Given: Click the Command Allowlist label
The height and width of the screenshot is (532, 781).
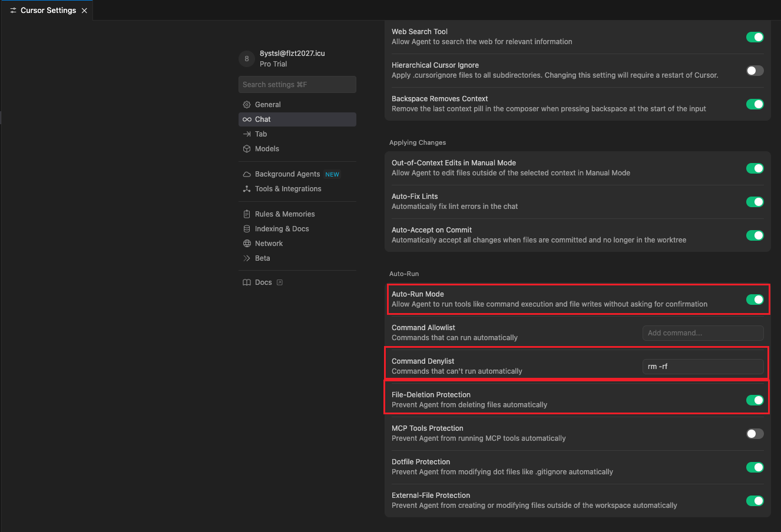Looking at the screenshot, I should (x=423, y=328).
